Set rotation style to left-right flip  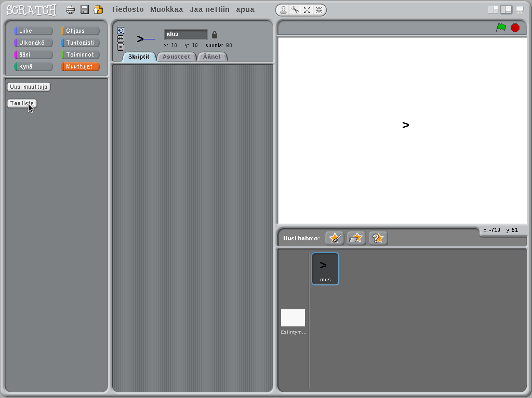point(121,38)
